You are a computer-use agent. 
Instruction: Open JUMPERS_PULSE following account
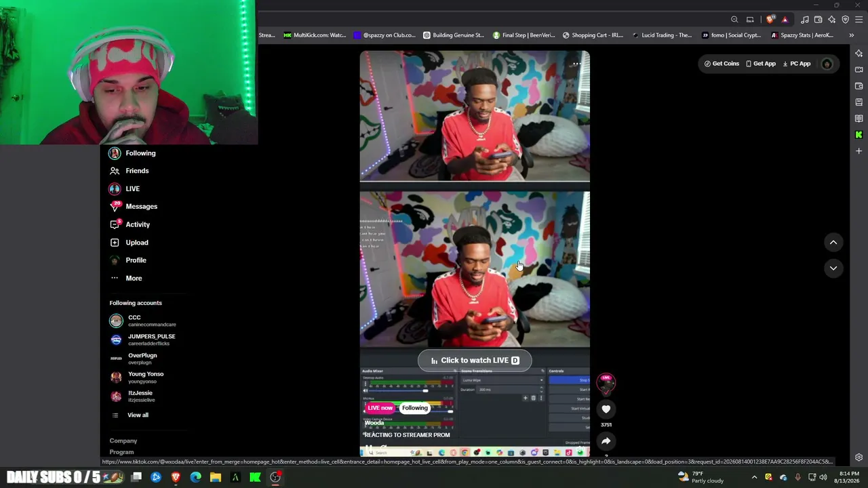143,340
